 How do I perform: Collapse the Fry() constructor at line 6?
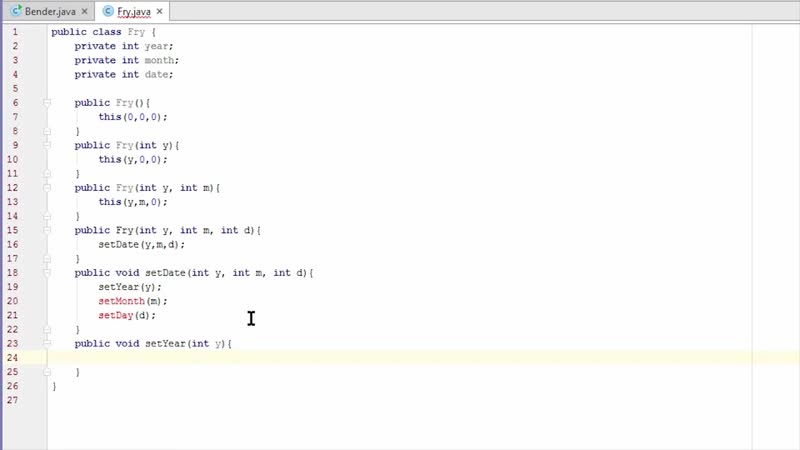click(47, 103)
